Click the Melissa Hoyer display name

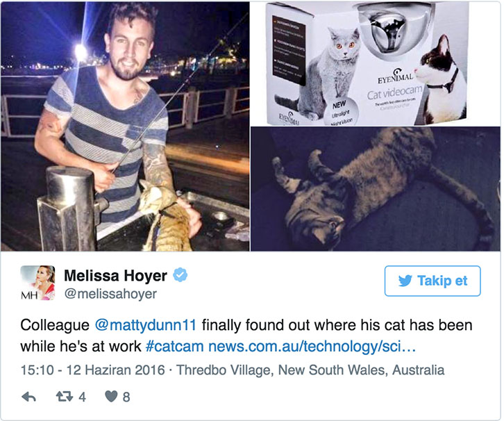115,276
